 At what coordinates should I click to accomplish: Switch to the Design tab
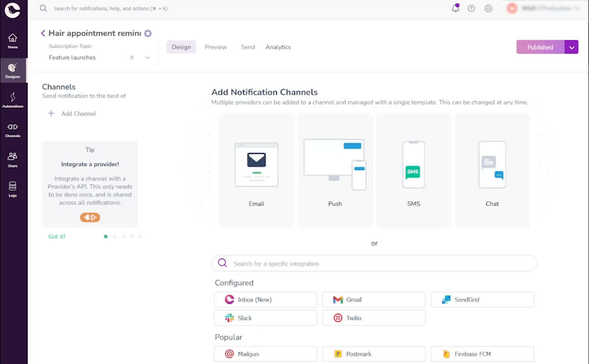[x=181, y=47]
